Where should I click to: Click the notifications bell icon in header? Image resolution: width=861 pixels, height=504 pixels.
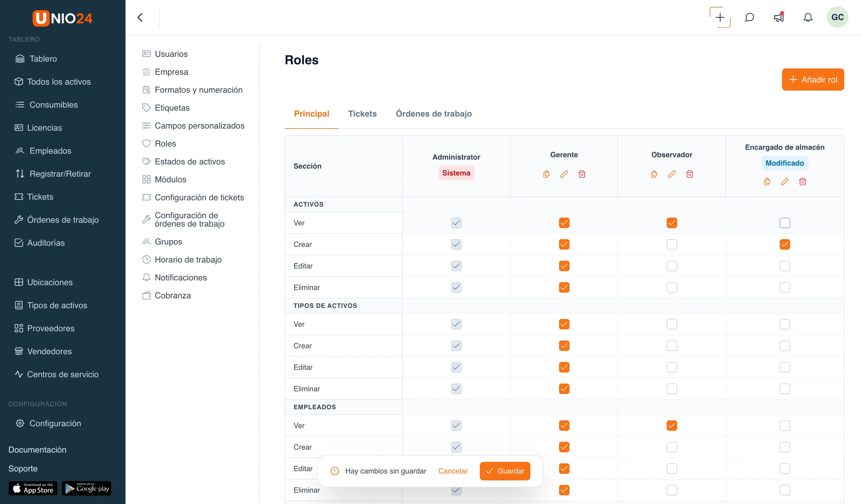coord(808,17)
